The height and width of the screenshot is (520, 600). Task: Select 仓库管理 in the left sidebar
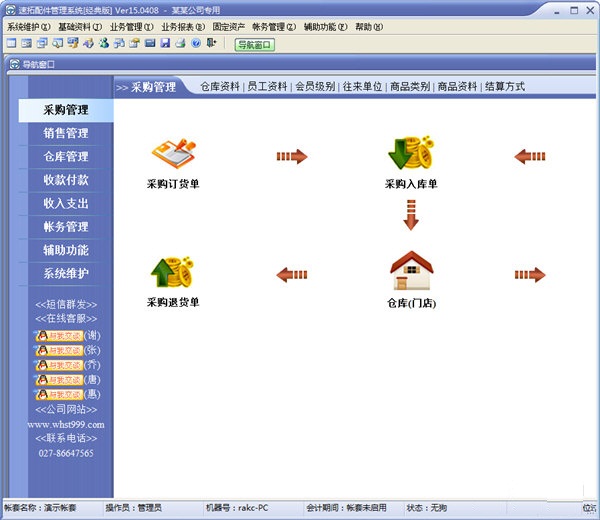point(66,156)
